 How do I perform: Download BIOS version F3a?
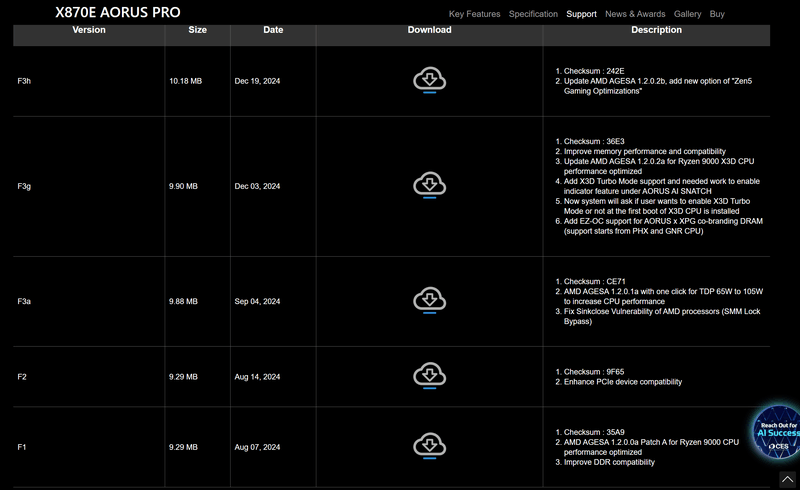tap(429, 300)
